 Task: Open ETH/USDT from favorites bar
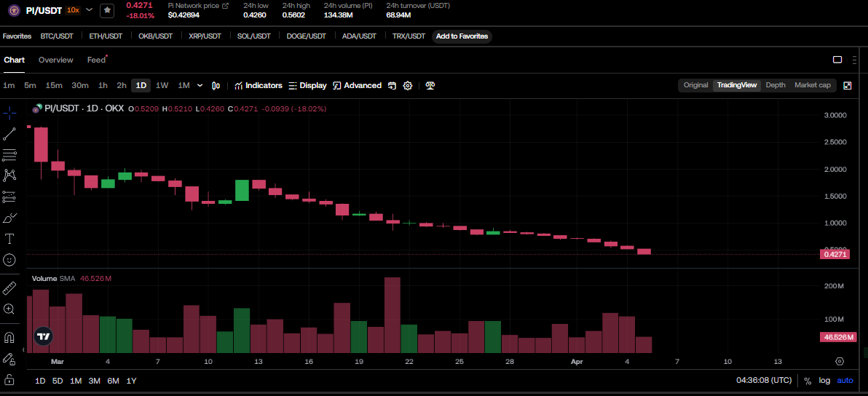pos(106,36)
